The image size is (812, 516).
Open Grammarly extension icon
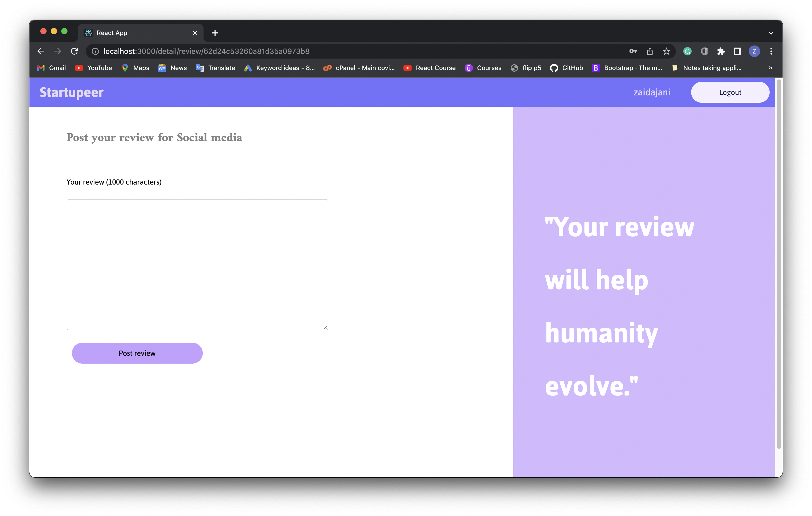687,51
